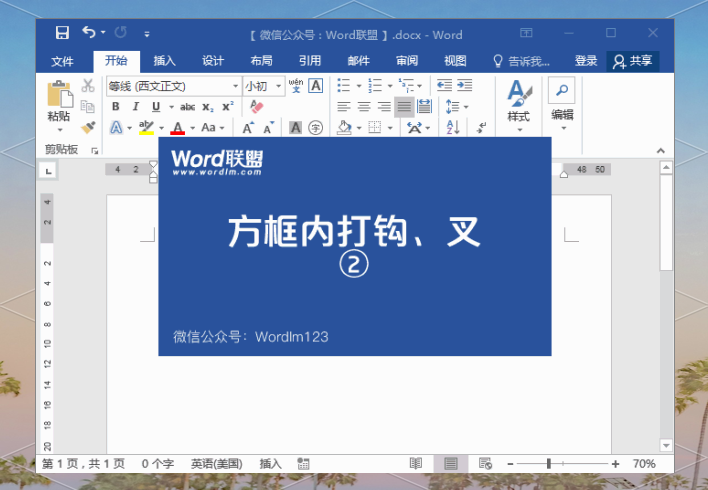The height and width of the screenshot is (490, 708).
Task: Open the 编辑 editing menu
Action: tap(562, 105)
